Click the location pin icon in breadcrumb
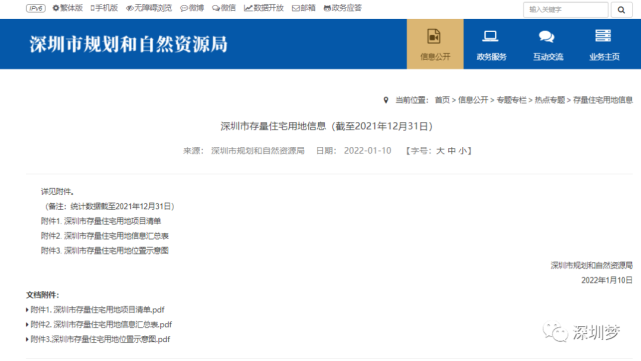Image resolution: width=641 pixels, height=361 pixels. point(385,100)
